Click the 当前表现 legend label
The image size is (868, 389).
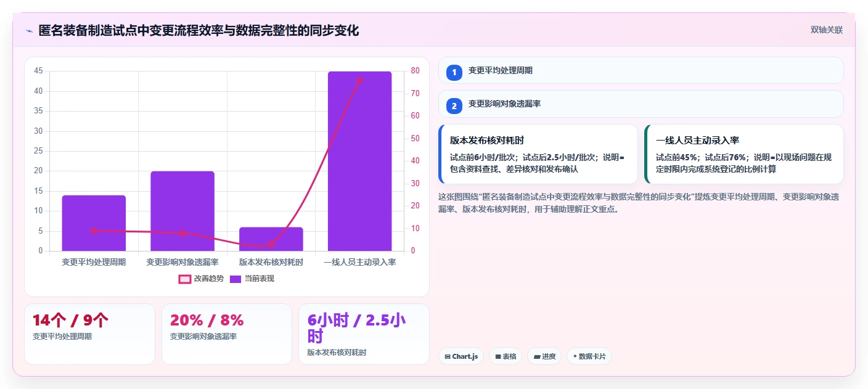click(260, 279)
